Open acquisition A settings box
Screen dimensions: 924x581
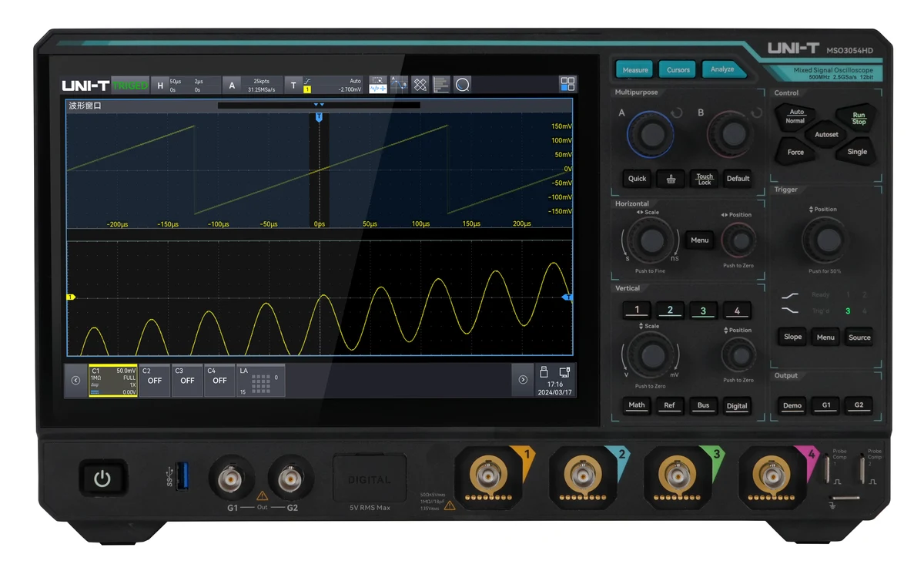pos(253,85)
